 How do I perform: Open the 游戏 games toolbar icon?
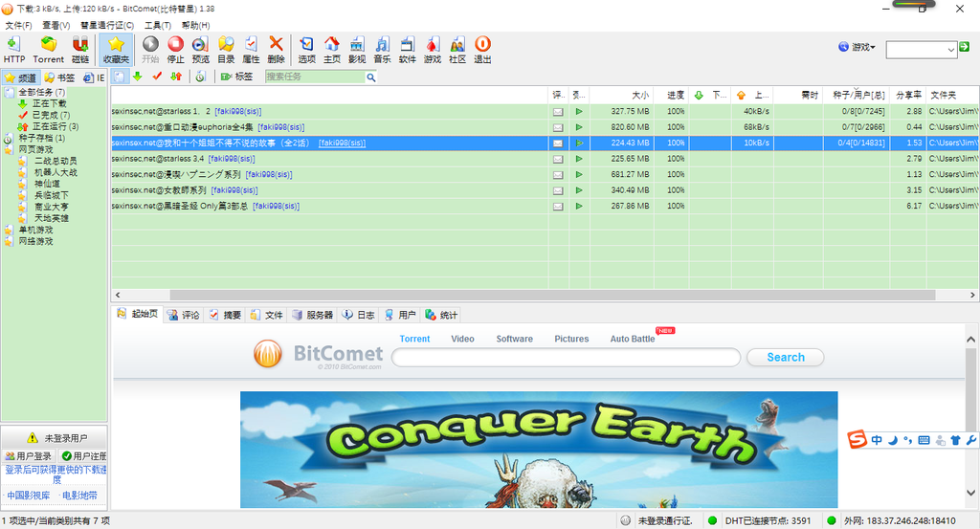tap(432, 50)
